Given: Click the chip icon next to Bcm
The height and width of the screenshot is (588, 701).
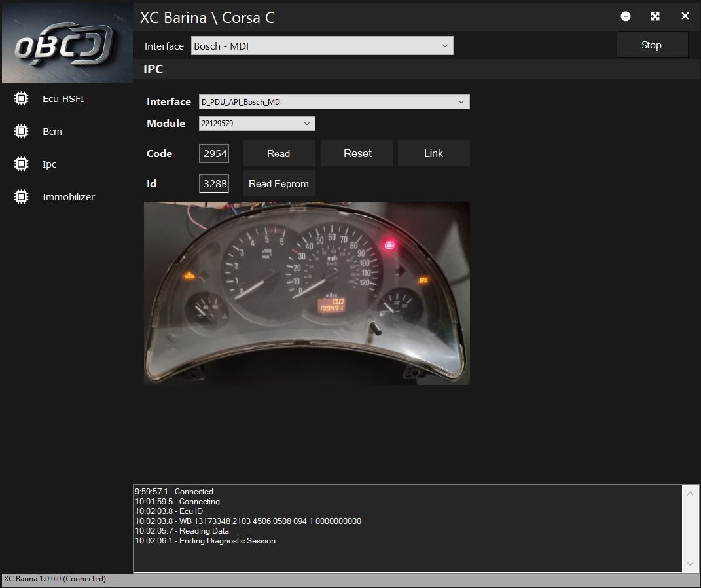Looking at the screenshot, I should pos(21,132).
